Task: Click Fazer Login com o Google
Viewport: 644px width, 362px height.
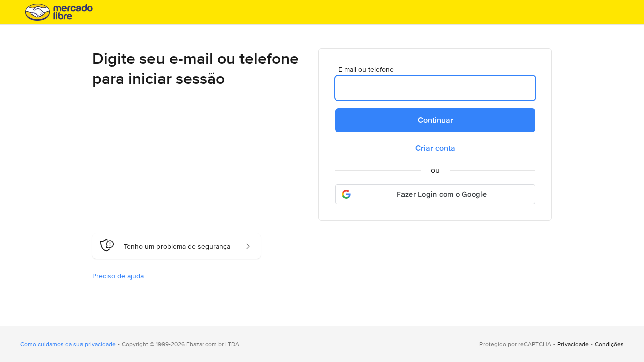Action: tap(442, 194)
